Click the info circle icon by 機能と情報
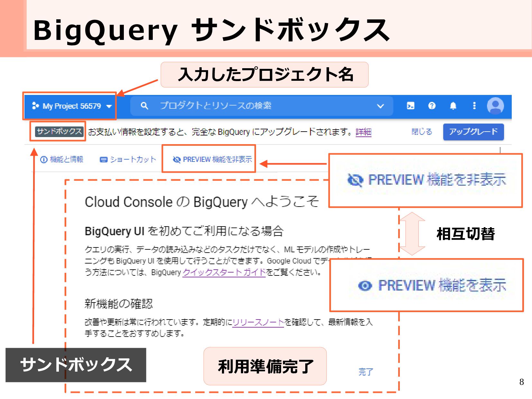The width and height of the screenshot is (532, 399). (44, 160)
